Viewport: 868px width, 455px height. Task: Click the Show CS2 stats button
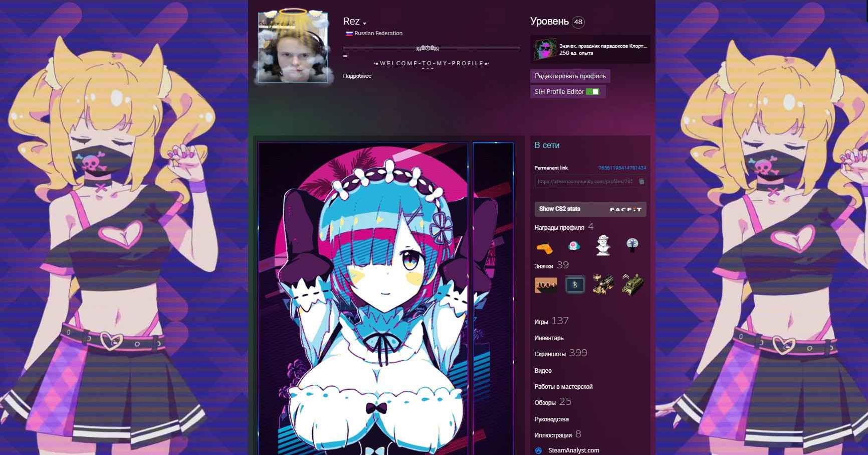pyautogui.click(x=590, y=209)
